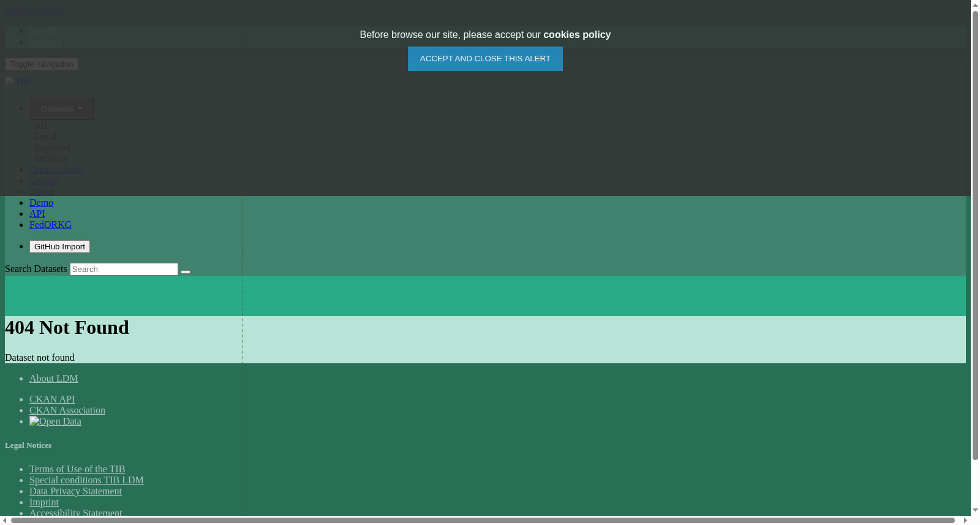Visit the CKAN Association link

pos(67,410)
